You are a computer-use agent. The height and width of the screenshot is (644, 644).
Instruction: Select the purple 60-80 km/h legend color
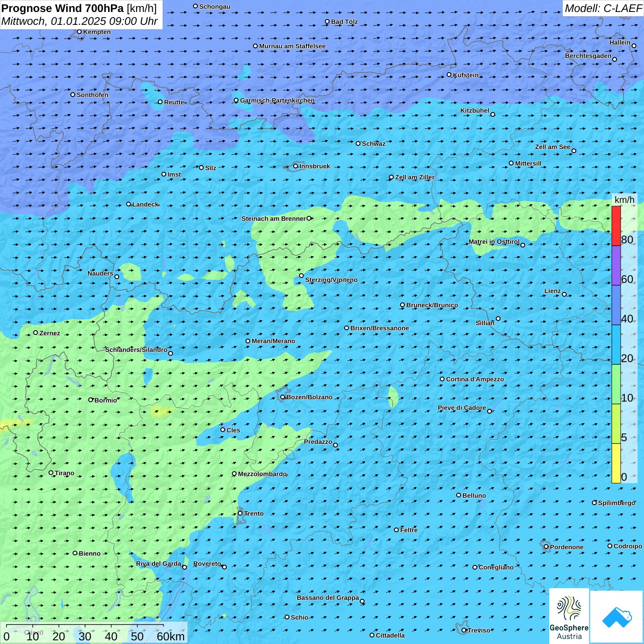(x=616, y=265)
